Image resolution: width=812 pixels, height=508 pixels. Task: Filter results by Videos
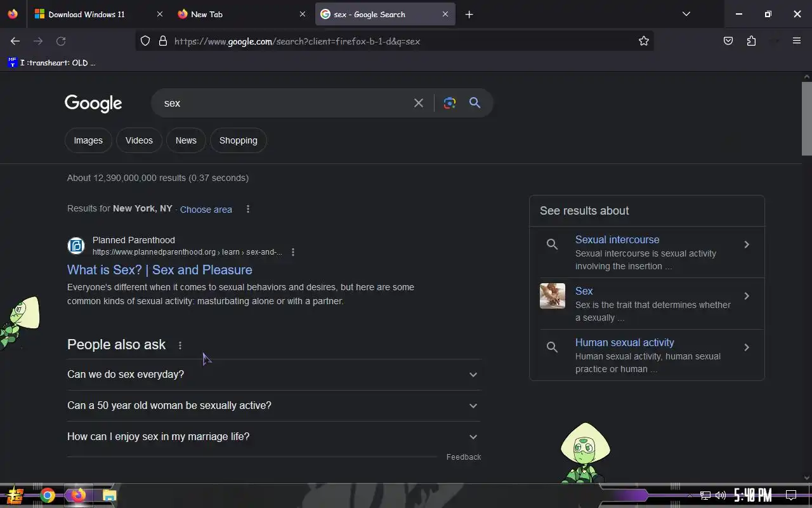point(139,140)
